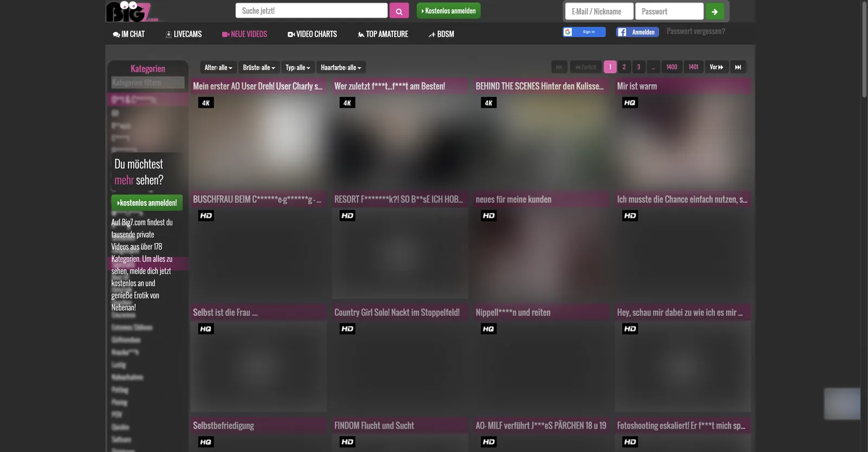
Task: Go to the next page with 'Vor'
Action: point(716,67)
